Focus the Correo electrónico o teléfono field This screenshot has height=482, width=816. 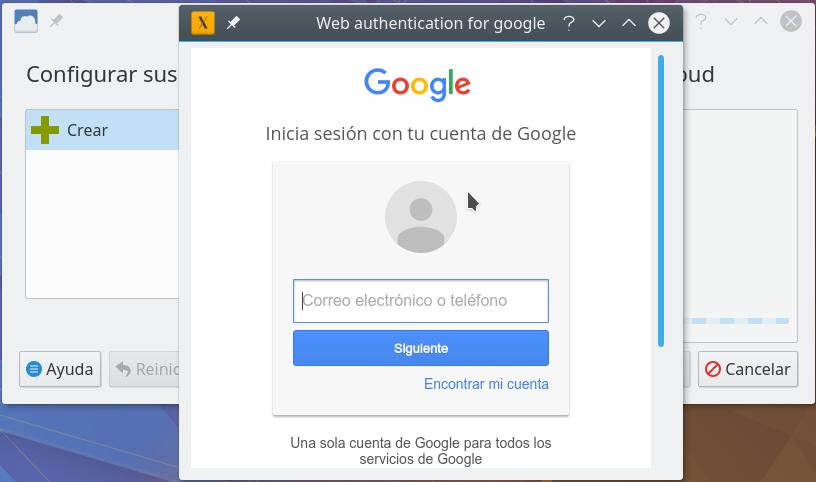(420, 301)
